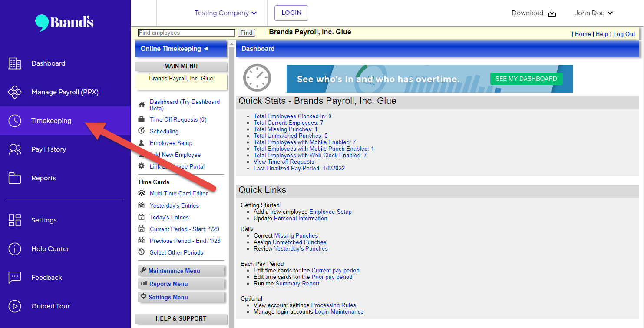Click the layers icon for Multi-Time Card Editor
Viewport: 644px width, 328px height.
coord(141,193)
